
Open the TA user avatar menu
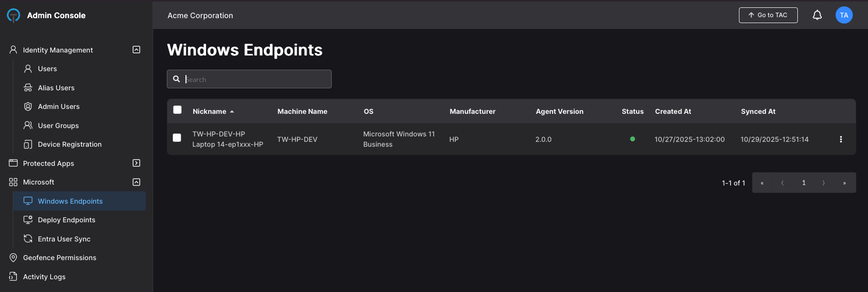pos(844,15)
